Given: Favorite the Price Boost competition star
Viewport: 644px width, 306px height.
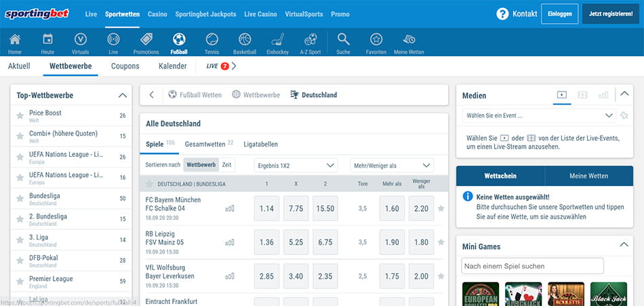Looking at the screenshot, I should point(20,116).
